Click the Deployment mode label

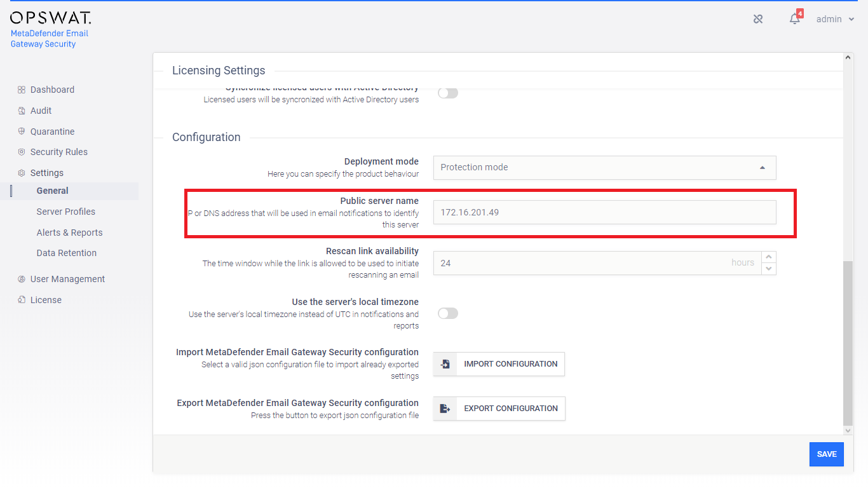point(381,161)
